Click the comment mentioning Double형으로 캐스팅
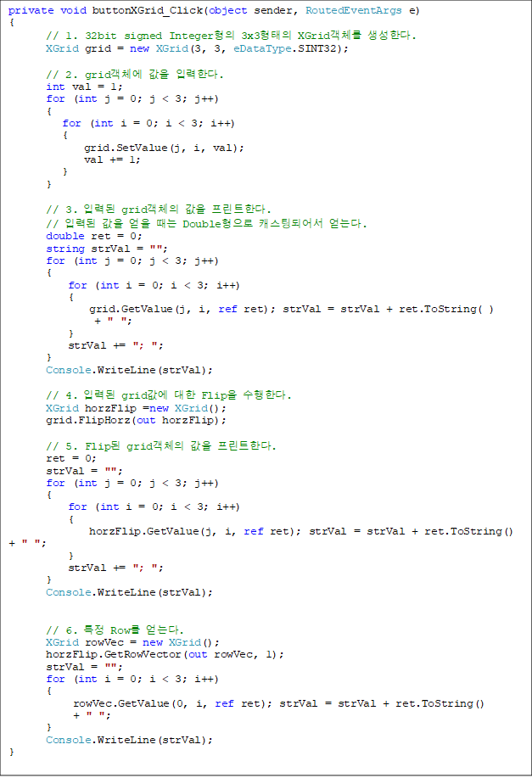The height and width of the screenshot is (778, 532). [x=206, y=224]
